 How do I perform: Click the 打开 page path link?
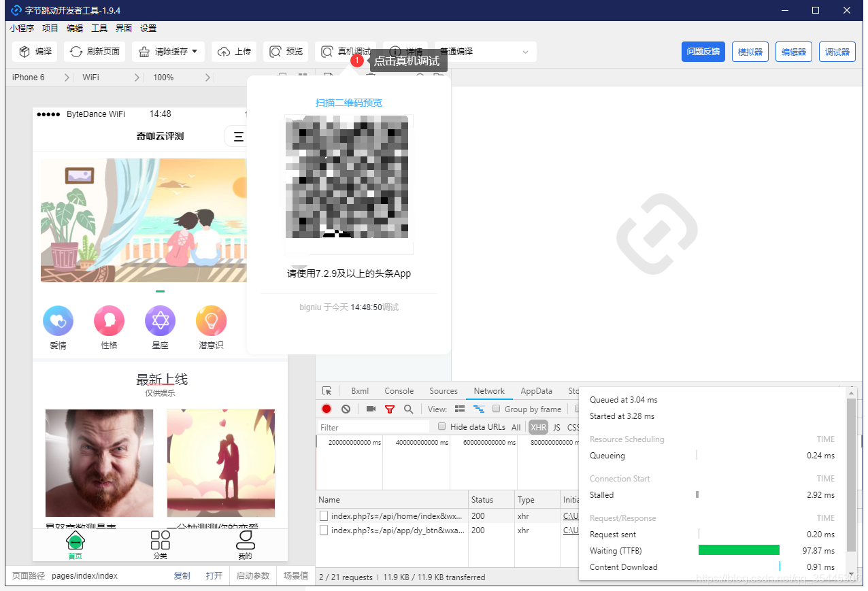214,575
